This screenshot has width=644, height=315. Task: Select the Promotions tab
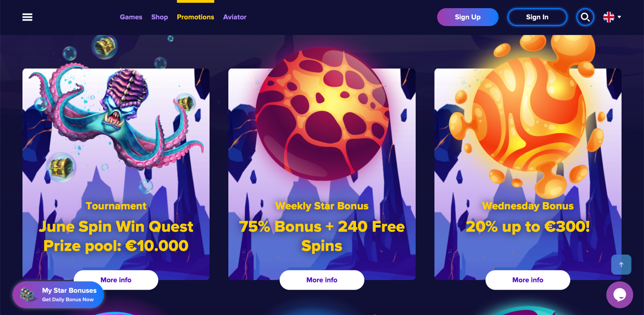coord(195,17)
